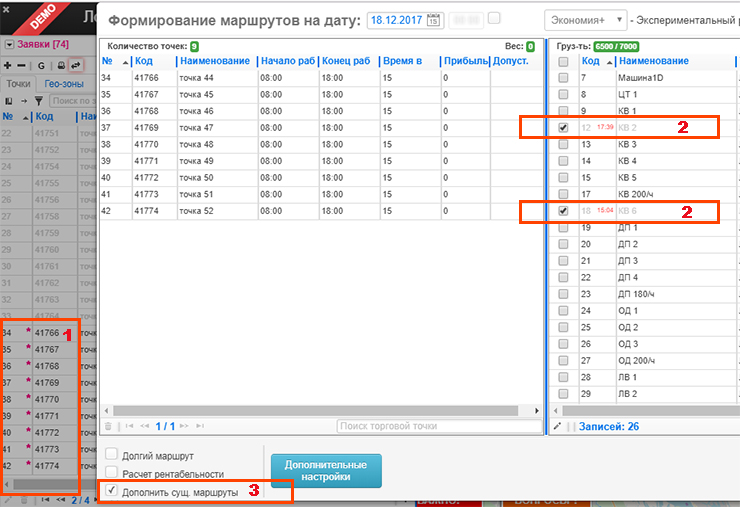
Task: Check the ОД 200/ч vehicle checkbox
Action: coord(563,361)
